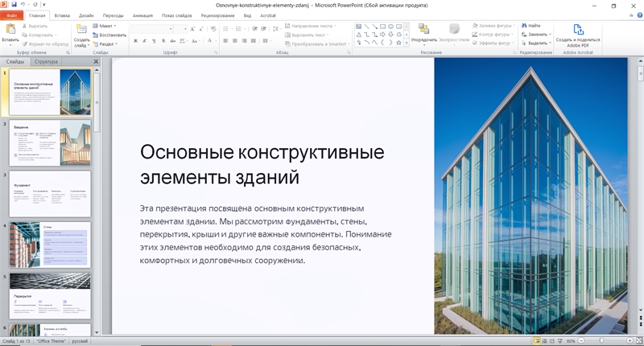Click the Find (Найти) button
This screenshot has width=644, height=346.
pyautogui.click(x=530, y=26)
